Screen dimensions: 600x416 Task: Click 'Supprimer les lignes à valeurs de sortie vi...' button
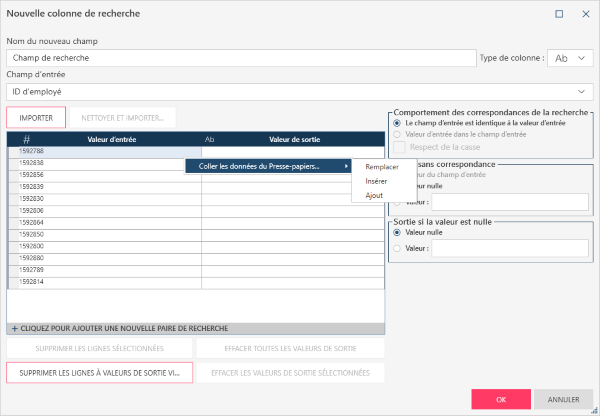[x=98, y=372]
